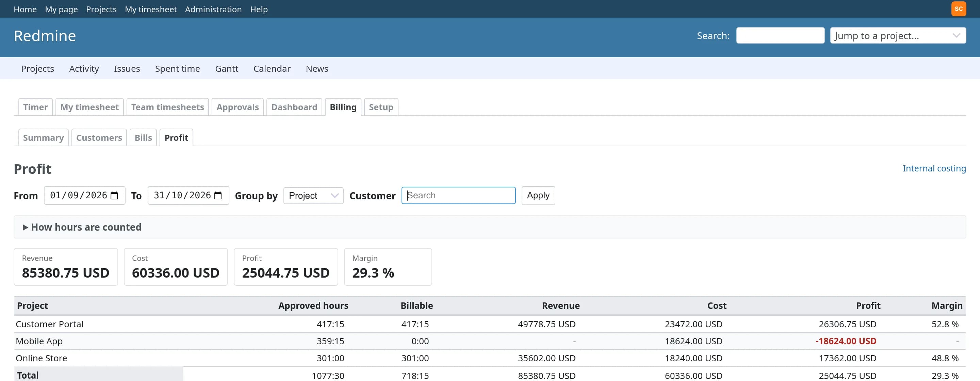980x381 pixels.
Task: Open the Gantt navigation item
Action: 226,68
